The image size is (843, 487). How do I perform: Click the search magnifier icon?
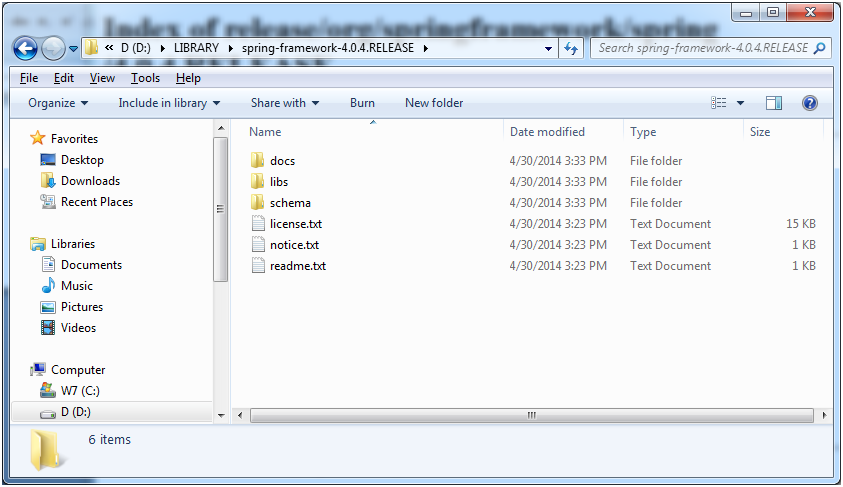click(x=819, y=48)
